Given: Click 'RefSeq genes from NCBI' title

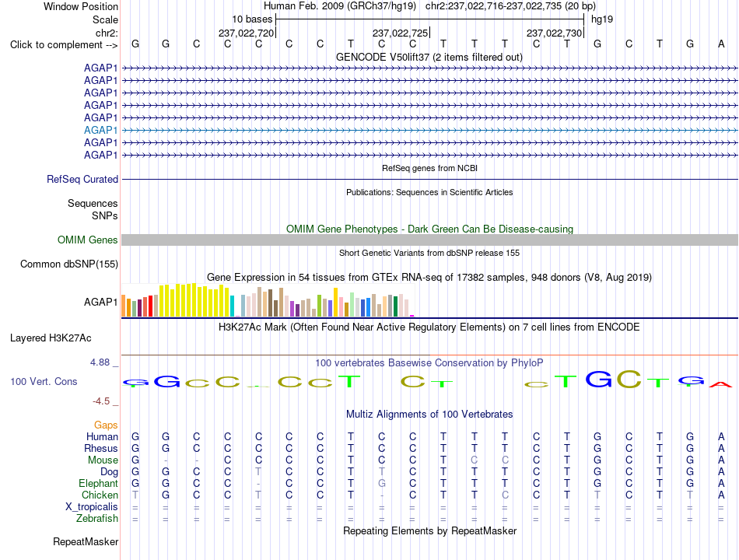Looking at the screenshot, I should click(429, 168).
